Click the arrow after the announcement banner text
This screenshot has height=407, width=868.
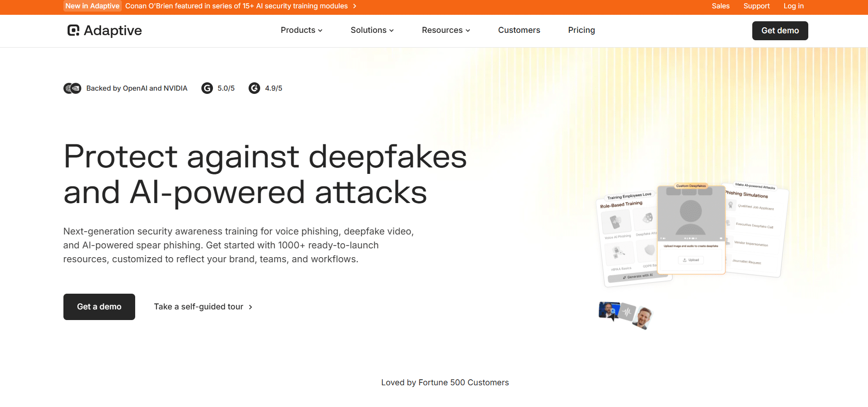[355, 6]
